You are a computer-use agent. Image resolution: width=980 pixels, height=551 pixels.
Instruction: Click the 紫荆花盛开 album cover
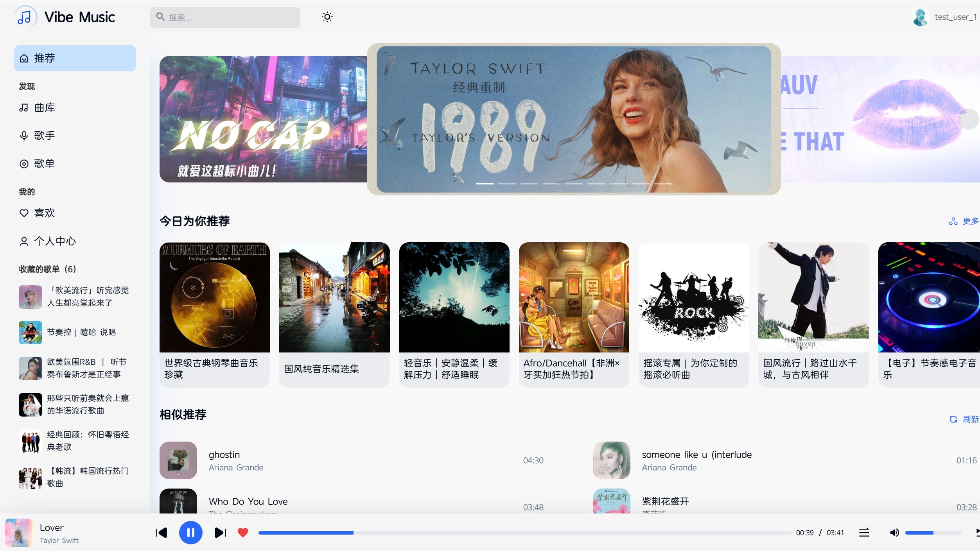pos(612,501)
